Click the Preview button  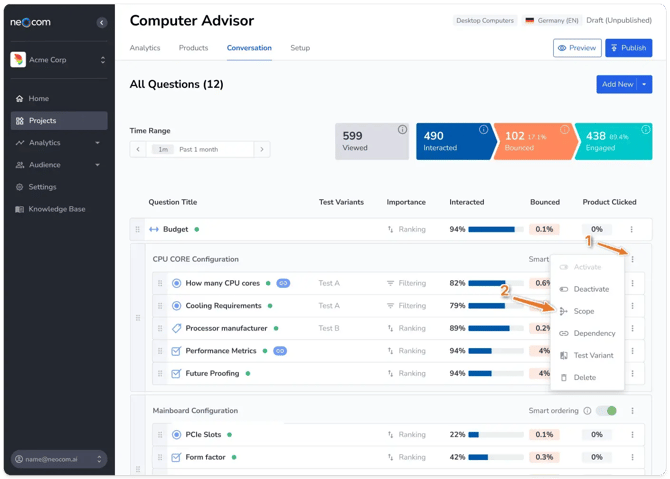click(576, 48)
